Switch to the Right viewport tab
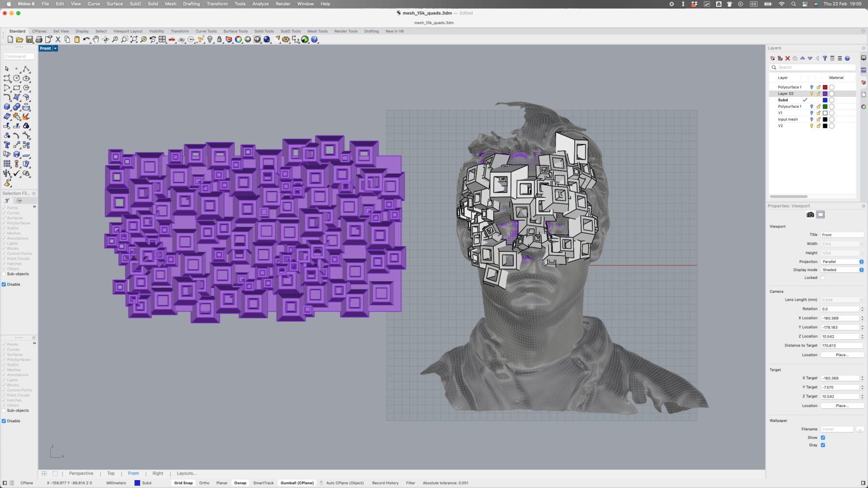The image size is (868, 488). coord(158,473)
